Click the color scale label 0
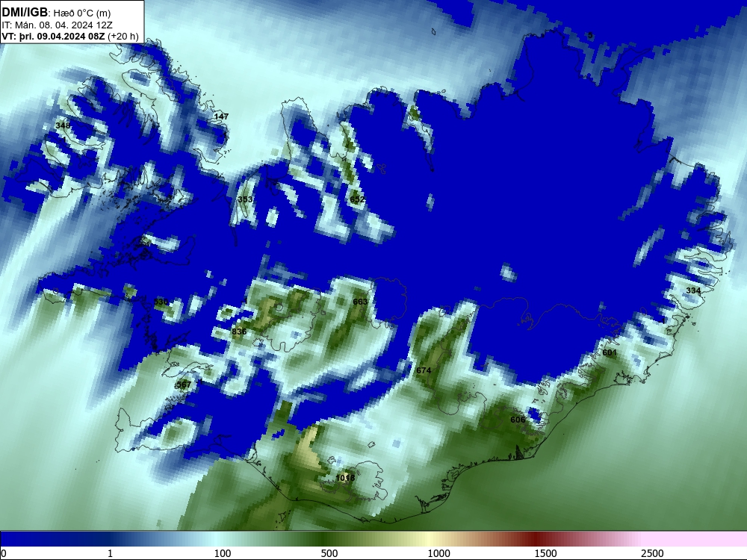Image resolution: width=747 pixels, height=560 pixels. (4, 553)
